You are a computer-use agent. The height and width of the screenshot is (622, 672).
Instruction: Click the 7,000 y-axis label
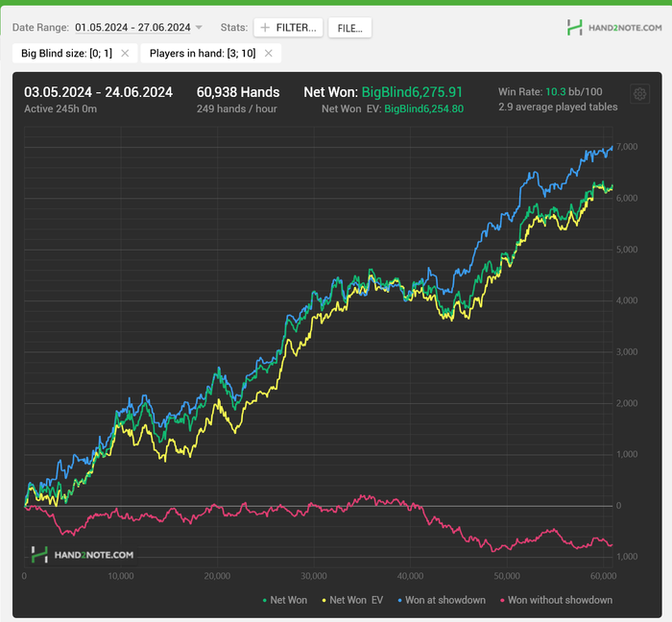627,147
